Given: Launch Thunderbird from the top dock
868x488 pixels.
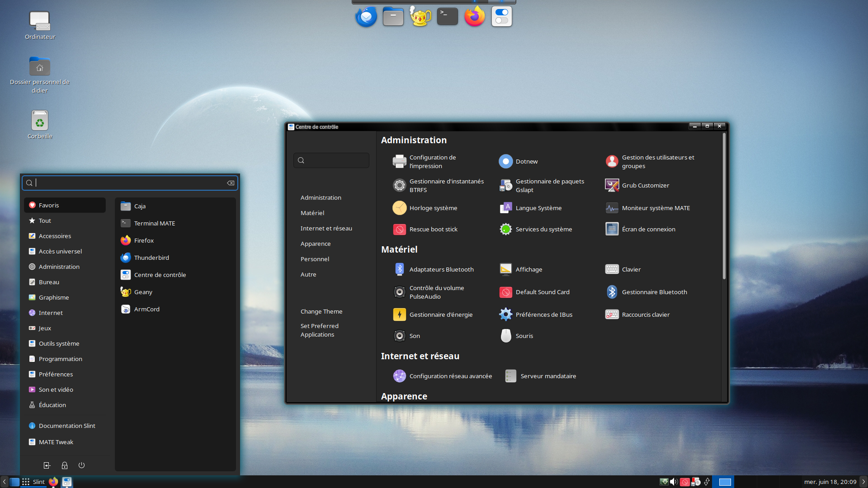Looking at the screenshot, I should point(366,17).
